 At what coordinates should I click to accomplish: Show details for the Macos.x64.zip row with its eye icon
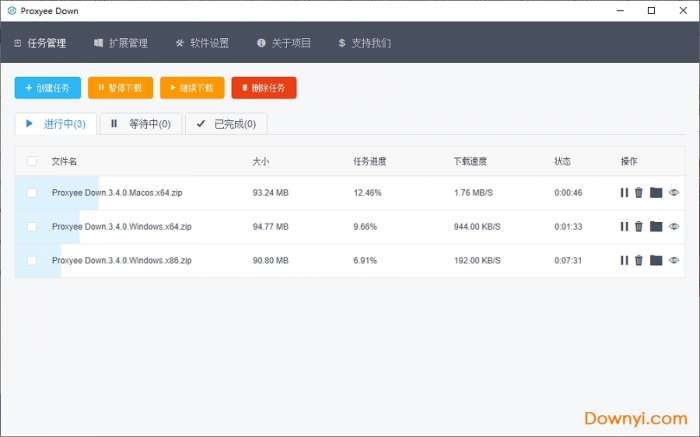point(674,192)
